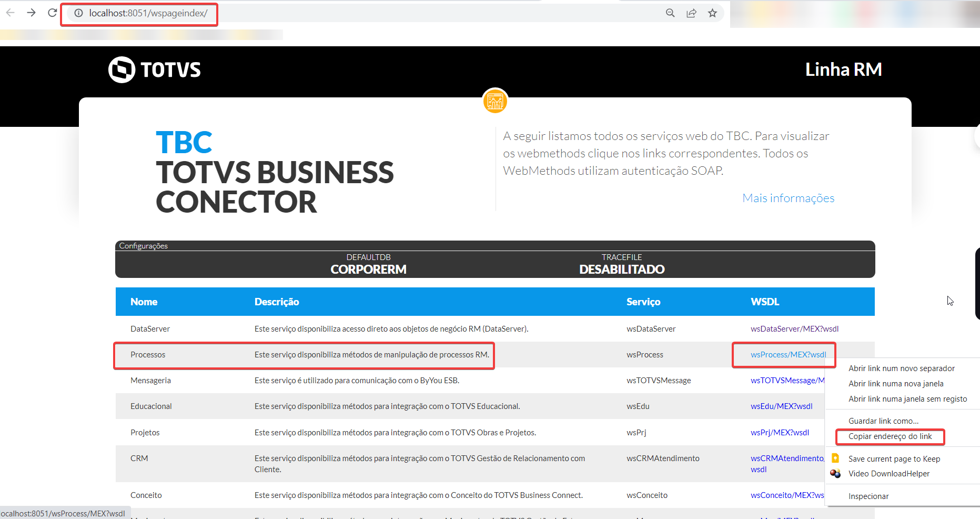The width and height of the screenshot is (980, 519).
Task: Open the wsConceito WSDL link
Action: pyautogui.click(x=787, y=495)
